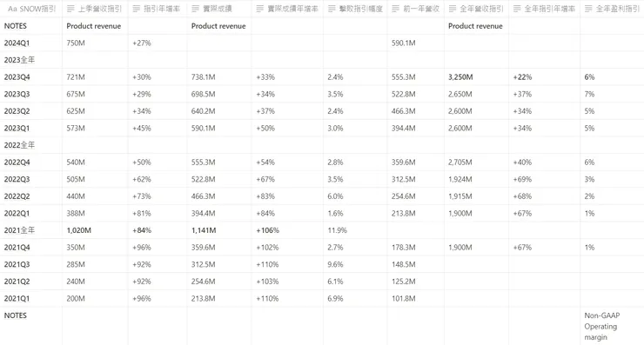Select the 2022Q4 row title

coord(17,162)
